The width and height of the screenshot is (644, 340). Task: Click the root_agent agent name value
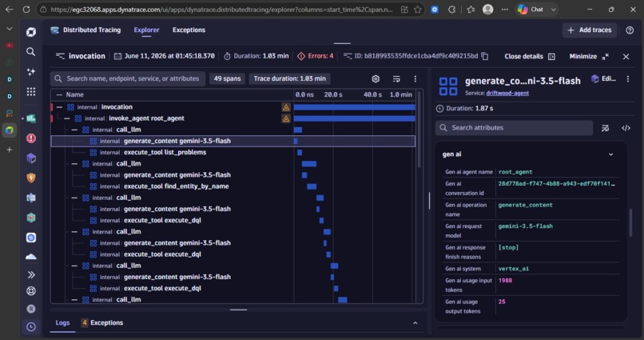coord(515,172)
